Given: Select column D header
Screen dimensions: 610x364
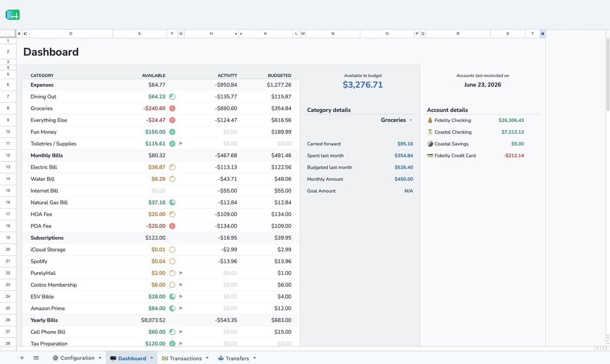Looking at the screenshot, I should (71, 34).
